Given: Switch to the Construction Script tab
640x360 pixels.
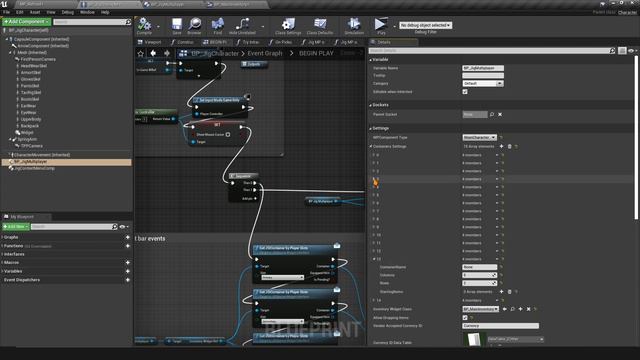Looking at the screenshot, I should [182, 42].
